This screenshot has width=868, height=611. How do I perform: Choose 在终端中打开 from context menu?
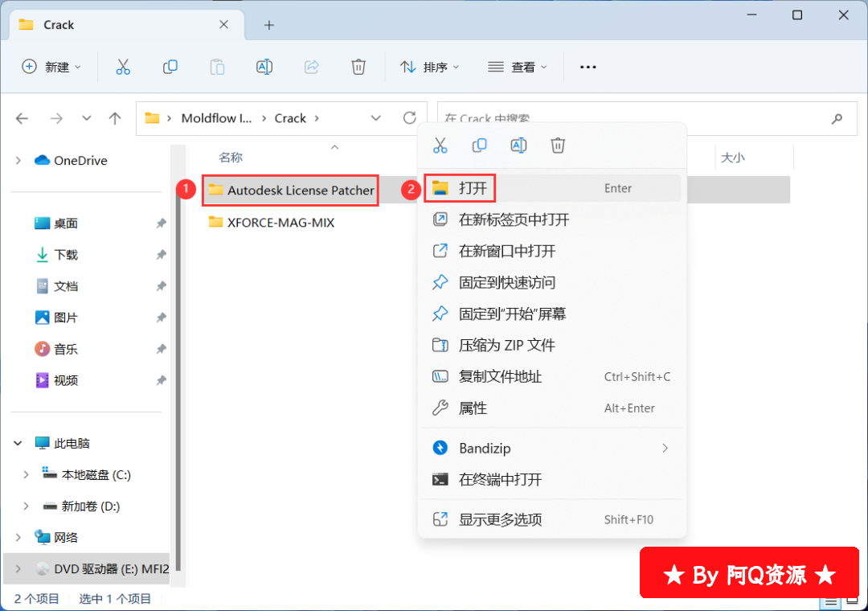551,480
